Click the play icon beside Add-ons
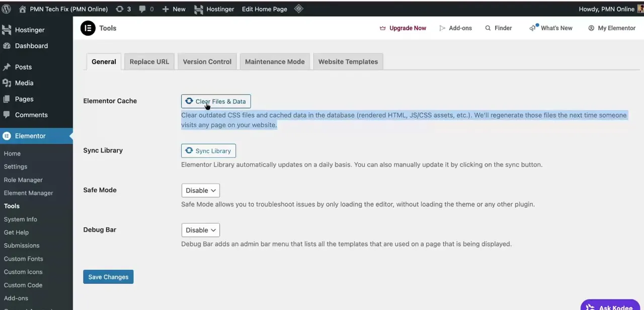Screen dimensions: 644x310 pyautogui.click(x=442, y=28)
